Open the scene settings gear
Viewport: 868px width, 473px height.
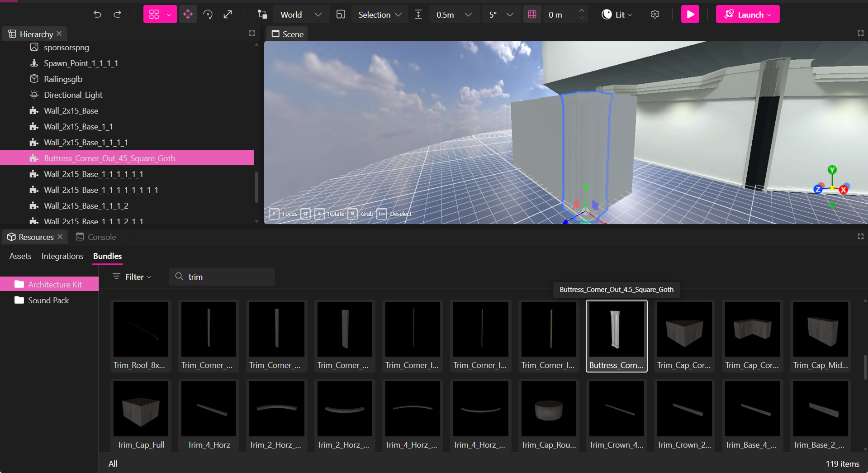click(x=655, y=14)
